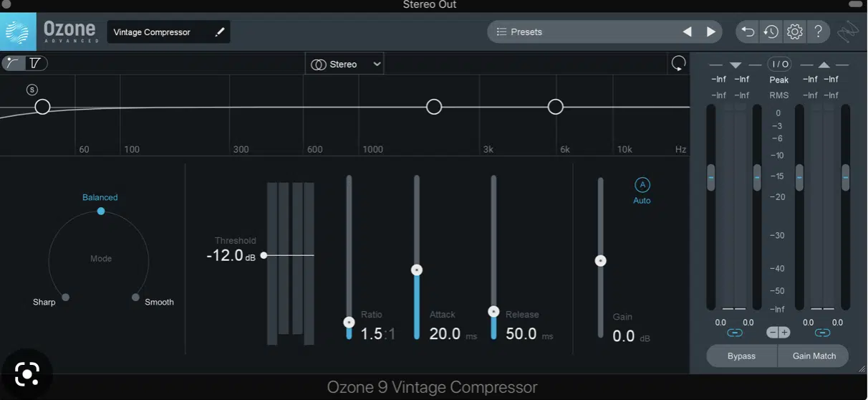Open the help question mark

point(818,32)
